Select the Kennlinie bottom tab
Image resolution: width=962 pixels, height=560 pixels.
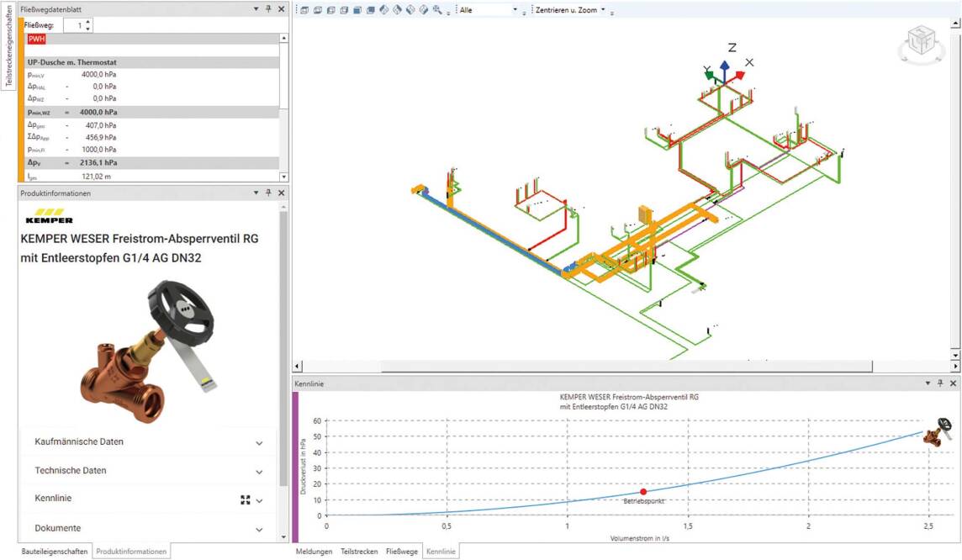click(441, 552)
